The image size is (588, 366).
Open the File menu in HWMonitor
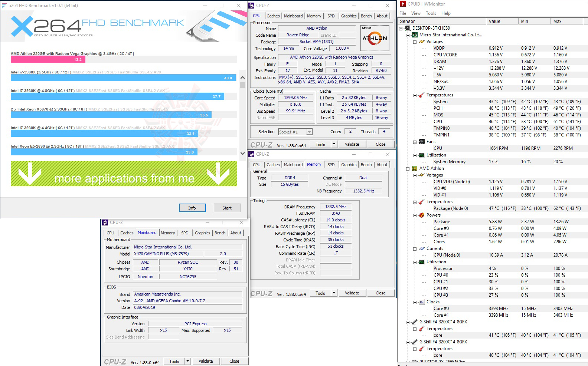pos(403,13)
